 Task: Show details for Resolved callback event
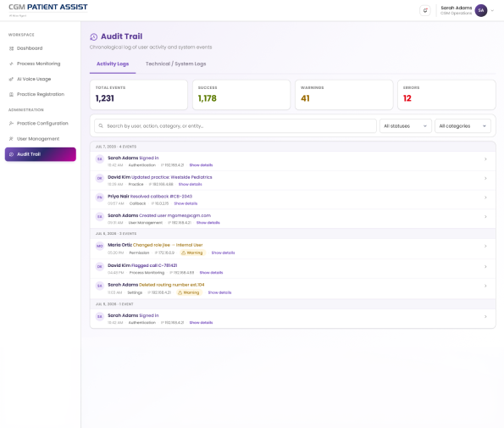(186, 203)
